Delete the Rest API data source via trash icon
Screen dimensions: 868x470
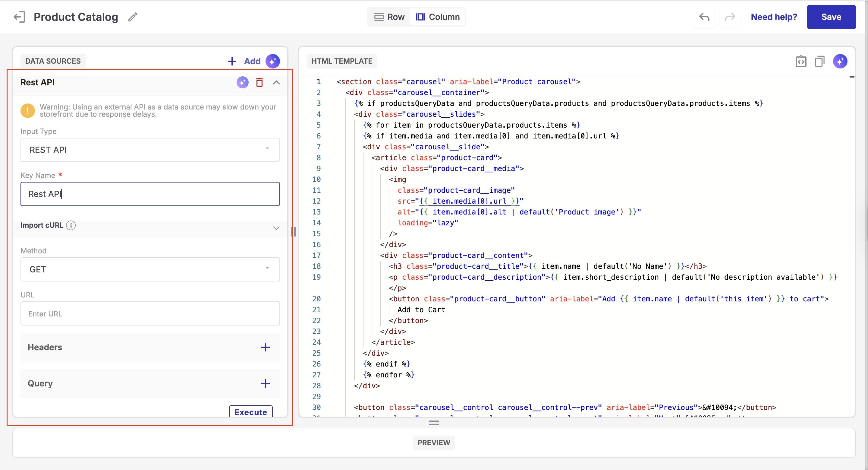[259, 83]
